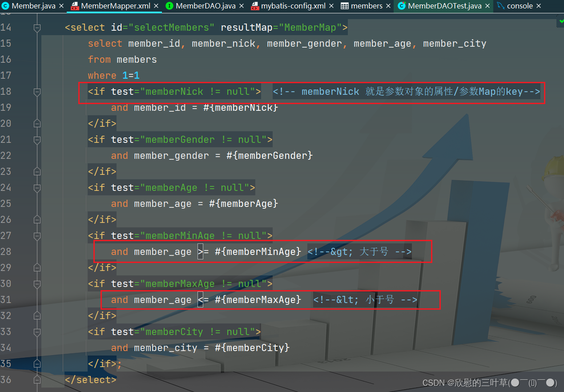Click fold end marker on line 32
Screen dimensions: 564x392
37,316
